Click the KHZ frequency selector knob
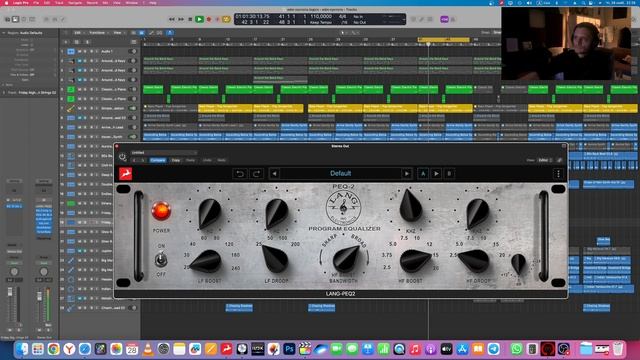640x360 pixels. 411,206
